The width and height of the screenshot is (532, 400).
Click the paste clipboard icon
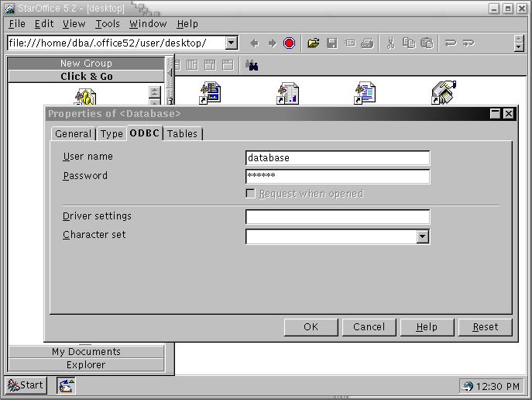click(x=427, y=43)
